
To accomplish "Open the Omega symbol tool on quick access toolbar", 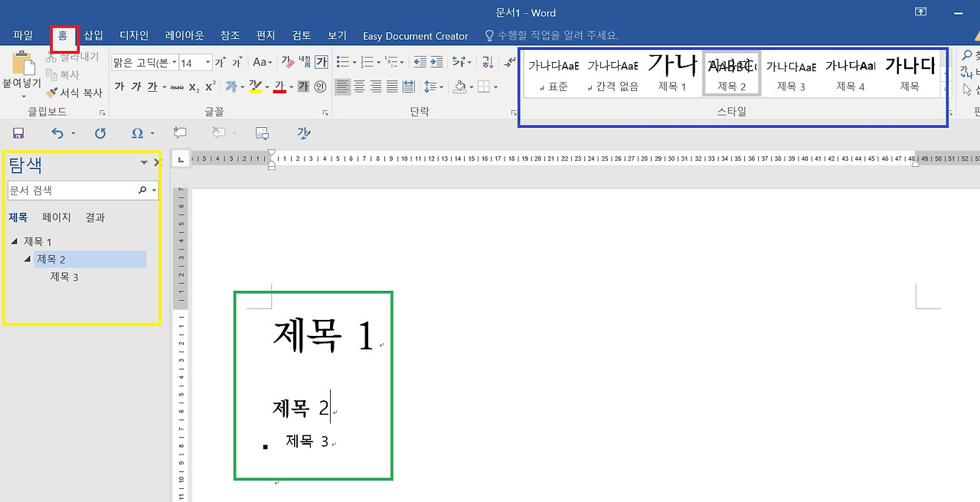I will tap(136, 133).
